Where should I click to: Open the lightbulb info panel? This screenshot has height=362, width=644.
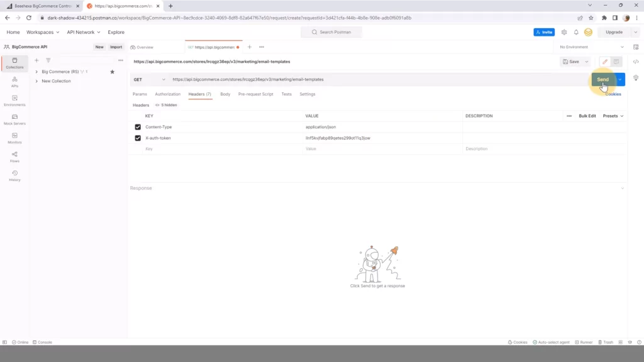[x=636, y=78]
